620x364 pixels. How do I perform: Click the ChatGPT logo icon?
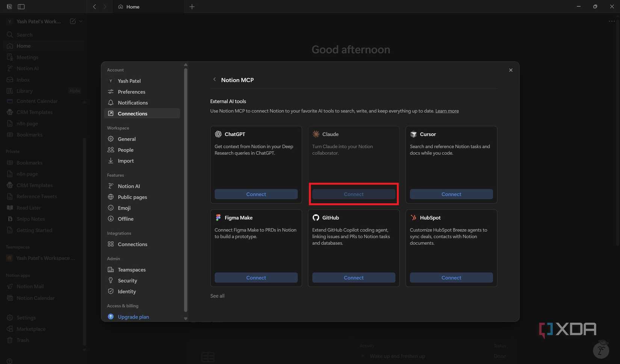pyautogui.click(x=218, y=134)
